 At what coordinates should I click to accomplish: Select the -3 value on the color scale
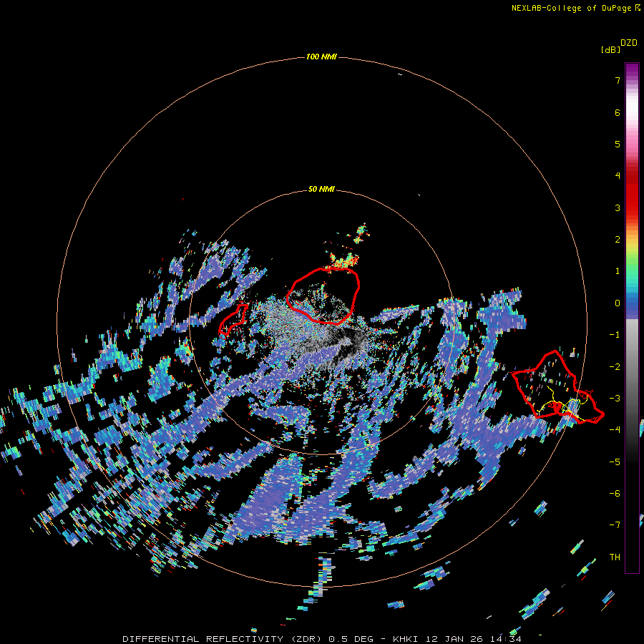(615, 399)
